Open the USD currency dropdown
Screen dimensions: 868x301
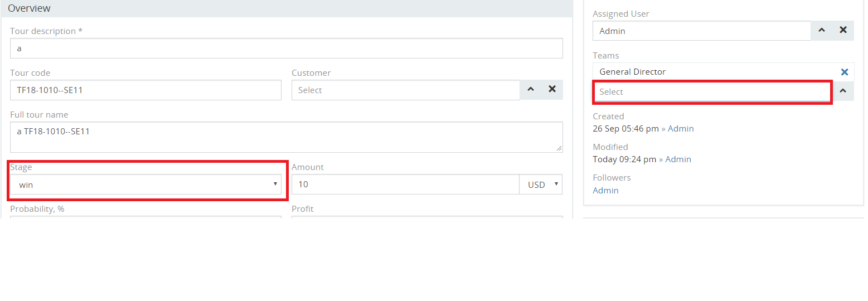(x=541, y=185)
